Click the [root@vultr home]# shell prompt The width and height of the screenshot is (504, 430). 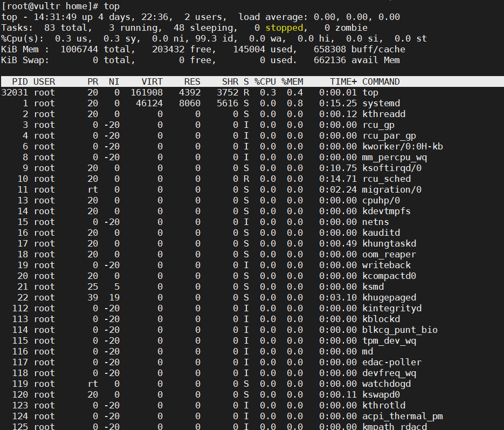[50, 6]
